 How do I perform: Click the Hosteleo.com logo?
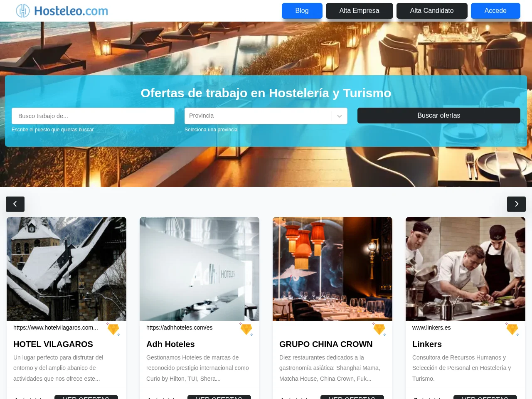point(62,11)
